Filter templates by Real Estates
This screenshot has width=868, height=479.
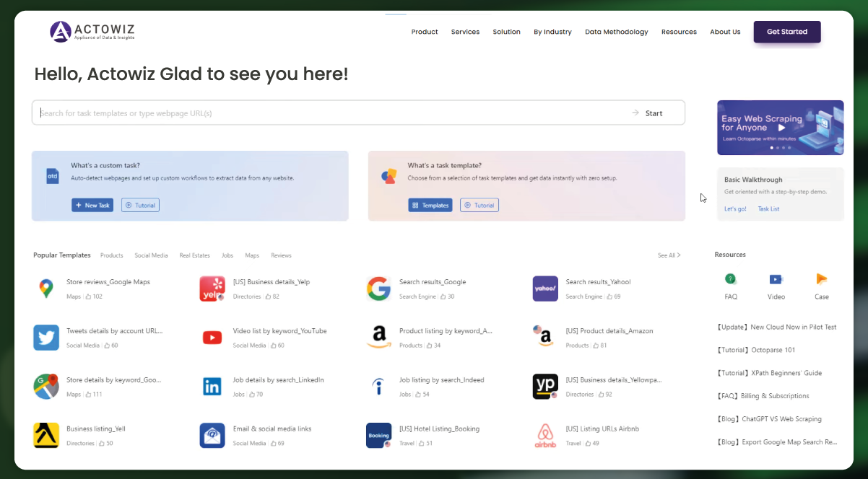click(x=195, y=255)
